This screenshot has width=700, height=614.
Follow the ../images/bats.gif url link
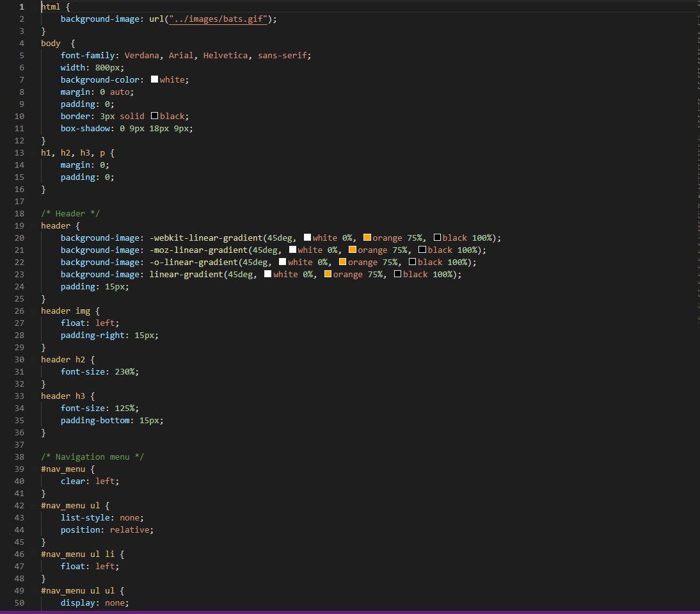pos(218,19)
